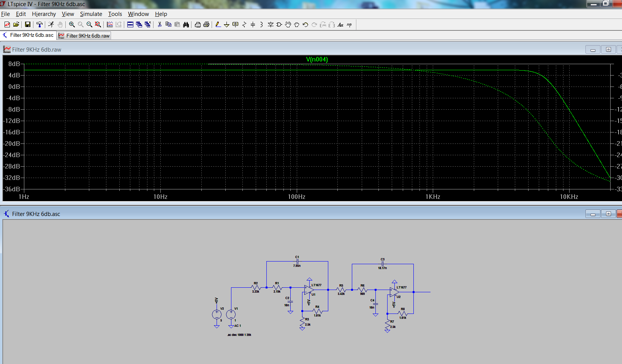Switch to Filter 9KHz 6db.asc tab
This screenshot has width=622, height=364.
28,35
